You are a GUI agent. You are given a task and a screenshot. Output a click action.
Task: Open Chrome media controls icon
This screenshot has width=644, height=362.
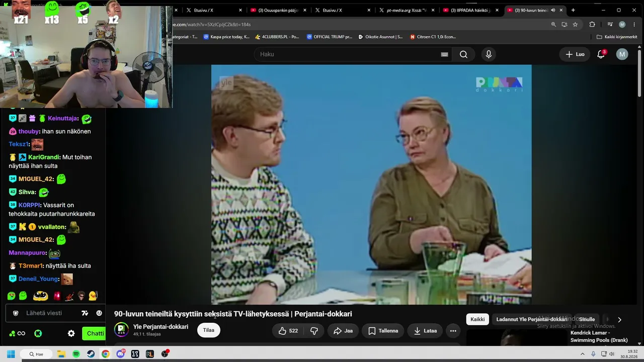click(610, 24)
